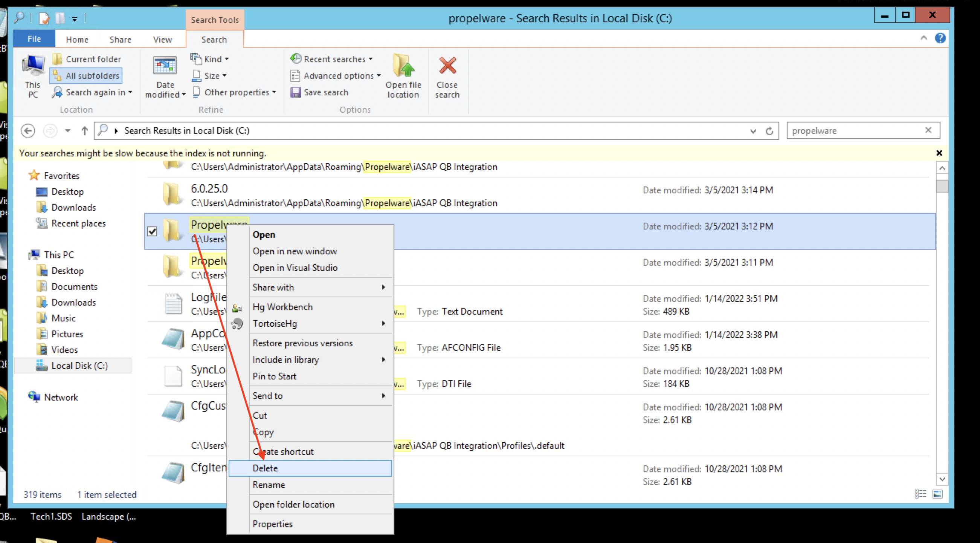This screenshot has width=980, height=543.
Task: Go up one level with Up arrow
Action: point(84,131)
